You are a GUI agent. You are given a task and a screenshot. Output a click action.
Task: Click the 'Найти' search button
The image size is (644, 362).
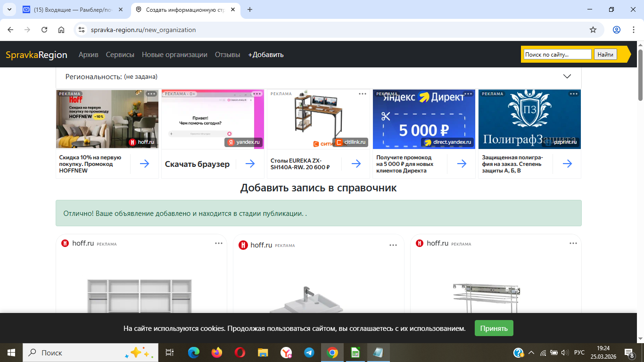pos(605,55)
